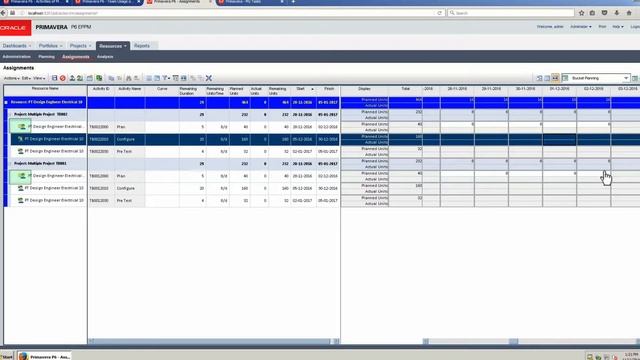Click the blue crossed-arrows icon ending the toolbar
The height and width of the screenshot is (360, 640).
(209, 78)
